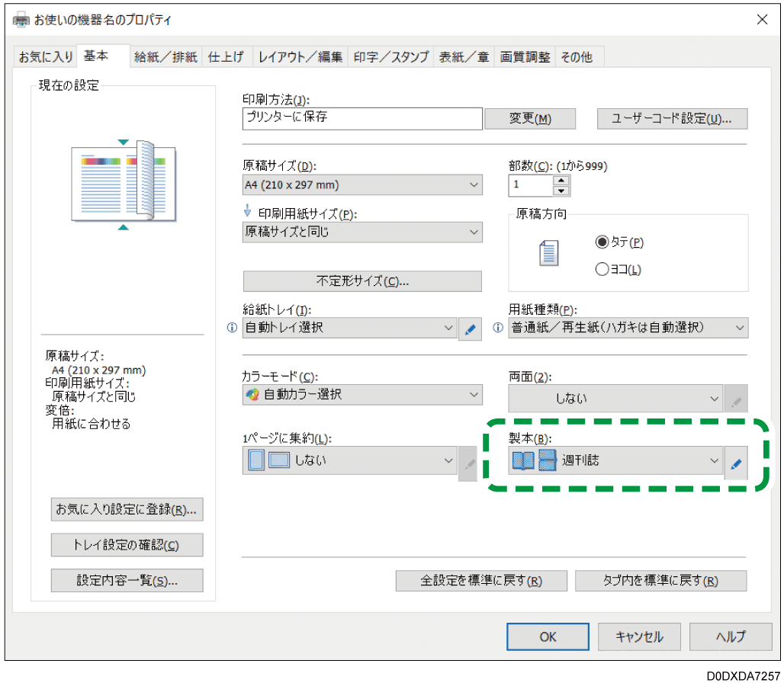Select the ヨコ orientation radio button
Screen dimensions: 784x686
tap(602, 268)
